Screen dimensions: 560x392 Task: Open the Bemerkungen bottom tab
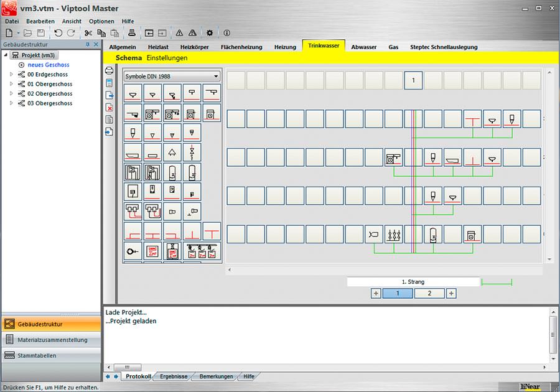tap(216, 376)
